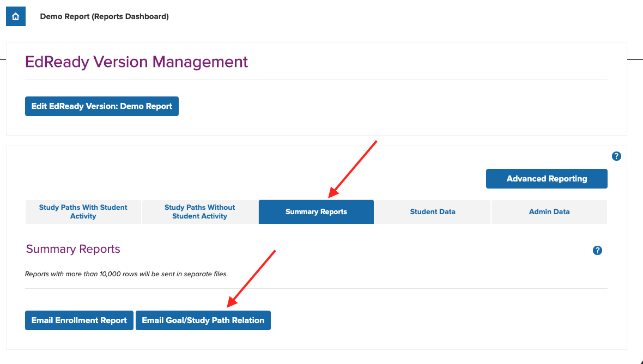Open Advanced Reporting
The height and width of the screenshot is (364, 643).
tap(547, 179)
